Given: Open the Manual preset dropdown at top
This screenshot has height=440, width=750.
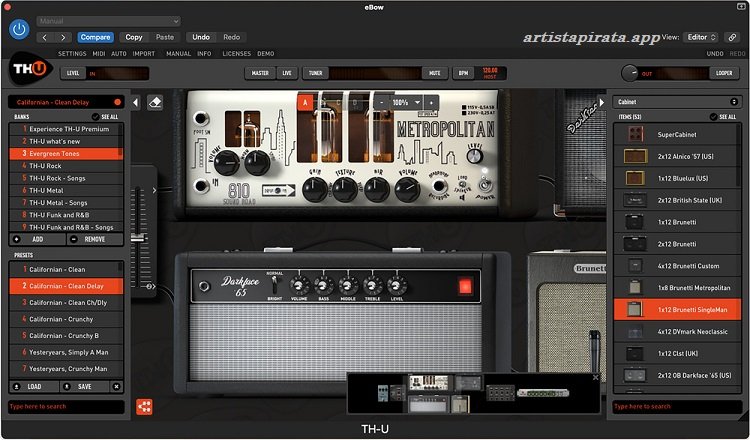Looking at the screenshot, I should coord(108,20).
